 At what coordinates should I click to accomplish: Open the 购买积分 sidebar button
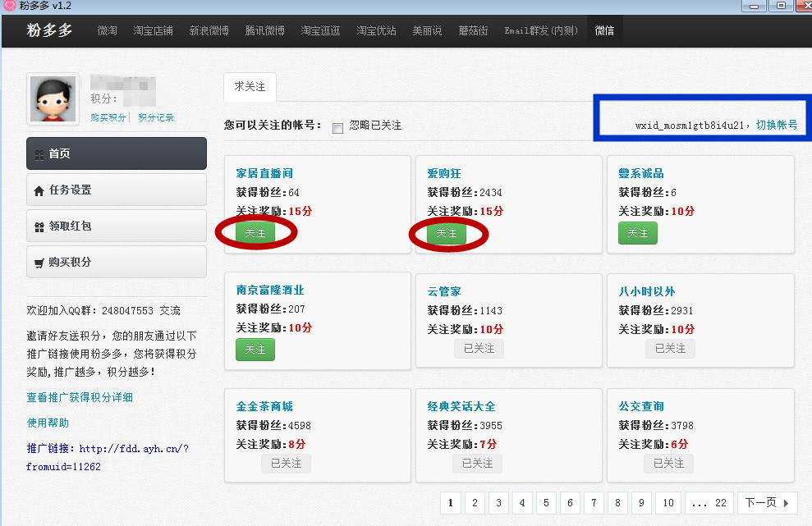117,262
